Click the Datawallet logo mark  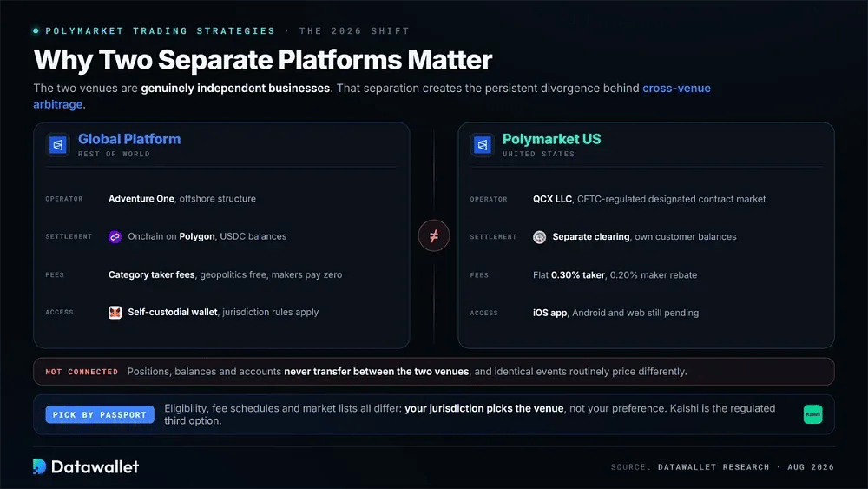[x=39, y=466]
